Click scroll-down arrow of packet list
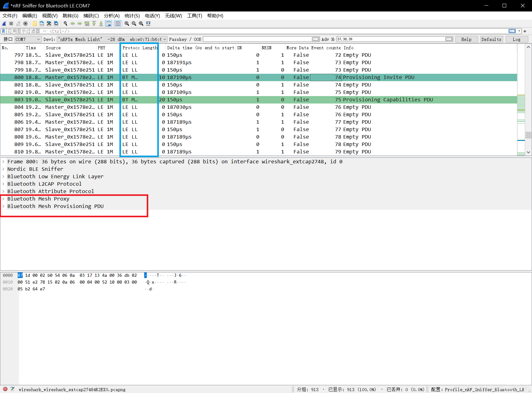Screen dimensions: 532x393 coord(528,152)
